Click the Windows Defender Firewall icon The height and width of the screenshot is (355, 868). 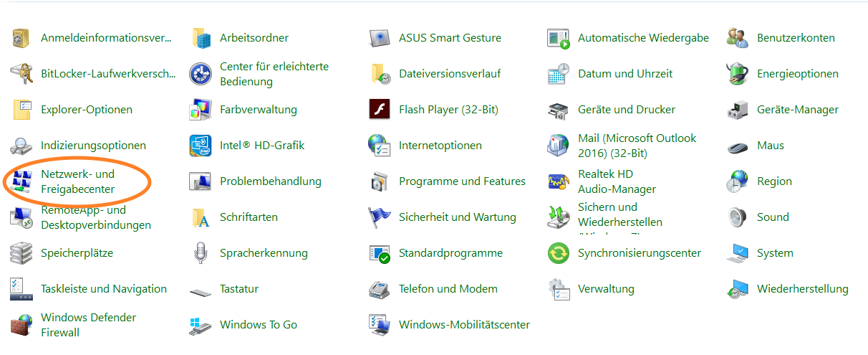(21, 325)
